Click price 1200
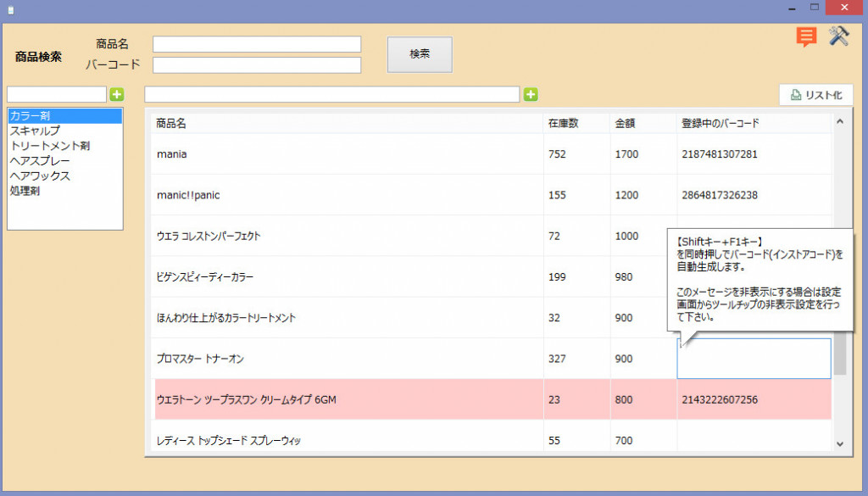 pos(626,195)
